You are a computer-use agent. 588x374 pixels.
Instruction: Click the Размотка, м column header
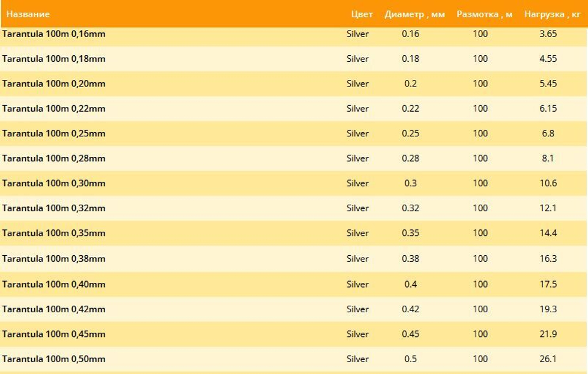pos(485,14)
